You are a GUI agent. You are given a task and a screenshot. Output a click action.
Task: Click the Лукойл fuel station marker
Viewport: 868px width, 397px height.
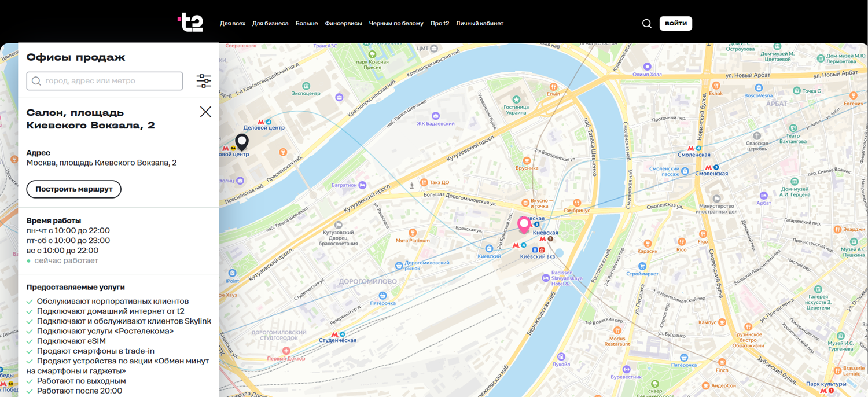coord(561,357)
